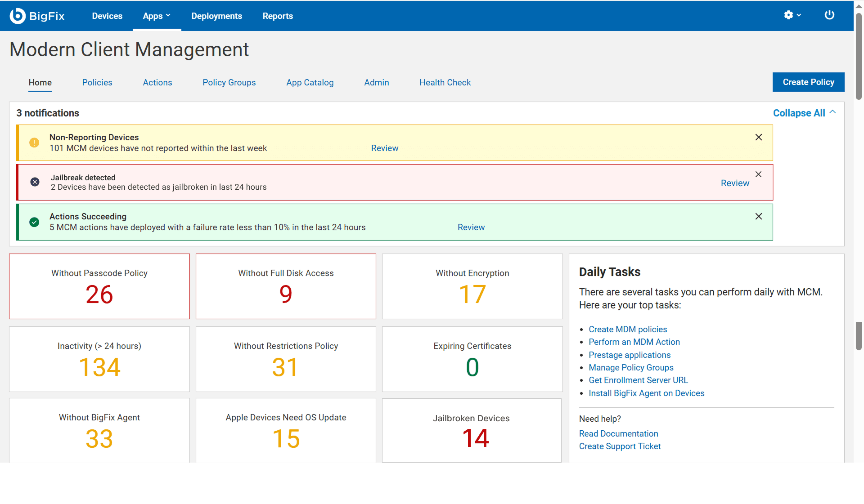The height and width of the screenshot is (504, 864).
Task: Open Deployments in the top navigation
Action: click(x=216, y=16)
